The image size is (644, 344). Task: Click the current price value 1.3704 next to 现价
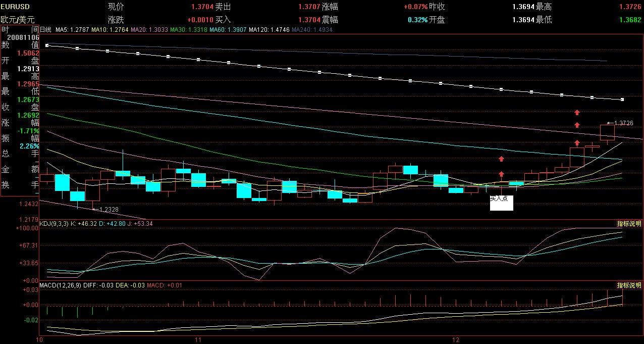pos(202,7)
